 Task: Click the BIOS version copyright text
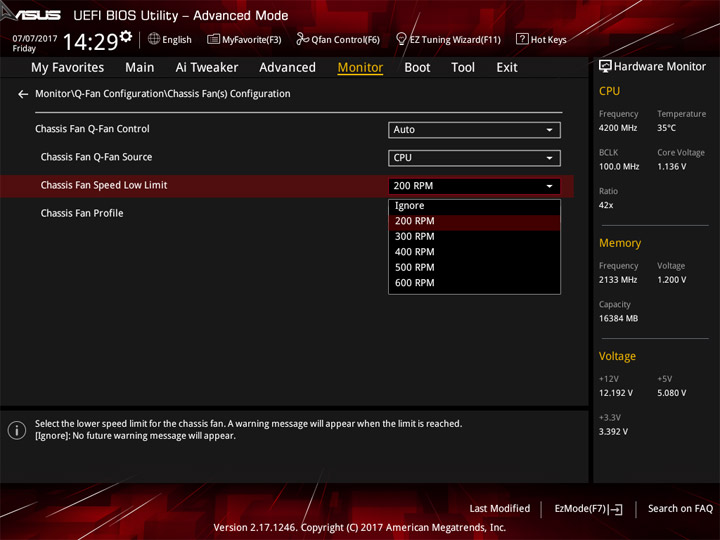(360, 528)
